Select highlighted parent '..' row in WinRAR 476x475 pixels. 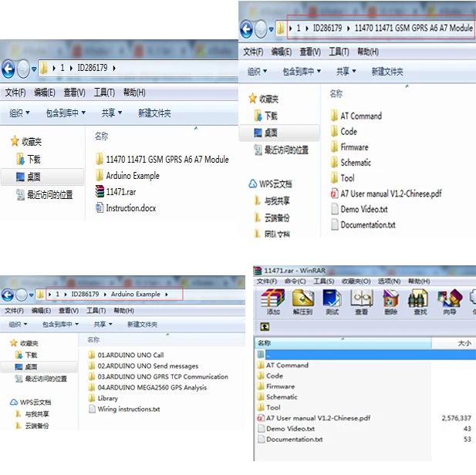pos(366,355)
